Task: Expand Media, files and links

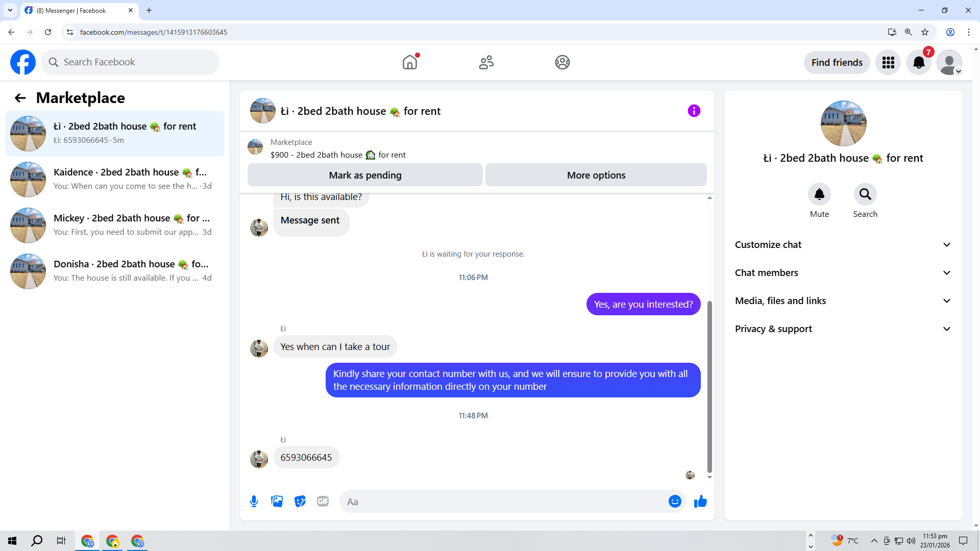Action: pos(843,301)
